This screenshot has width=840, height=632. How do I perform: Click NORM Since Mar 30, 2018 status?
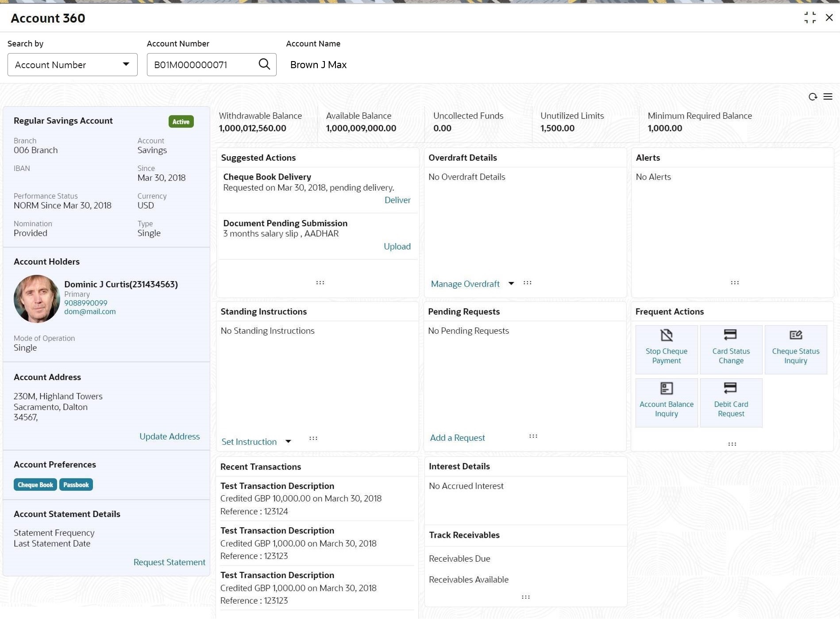62,205
